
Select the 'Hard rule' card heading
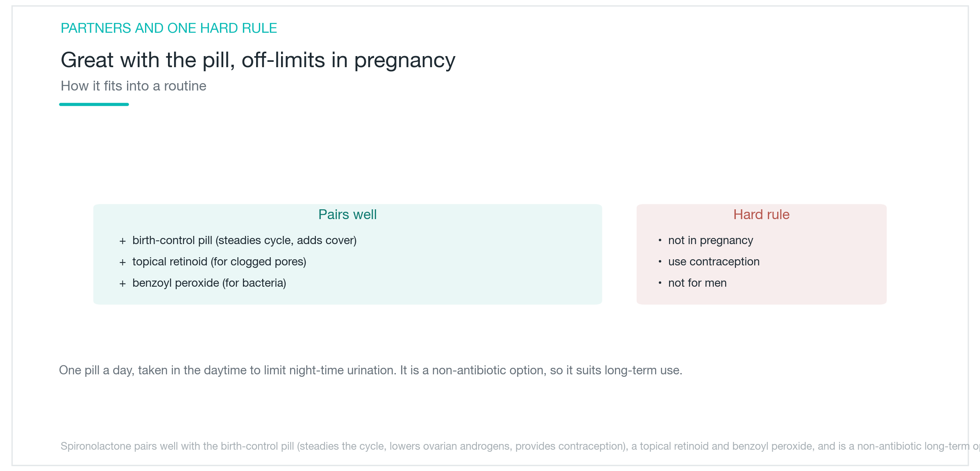click(761, 215)
